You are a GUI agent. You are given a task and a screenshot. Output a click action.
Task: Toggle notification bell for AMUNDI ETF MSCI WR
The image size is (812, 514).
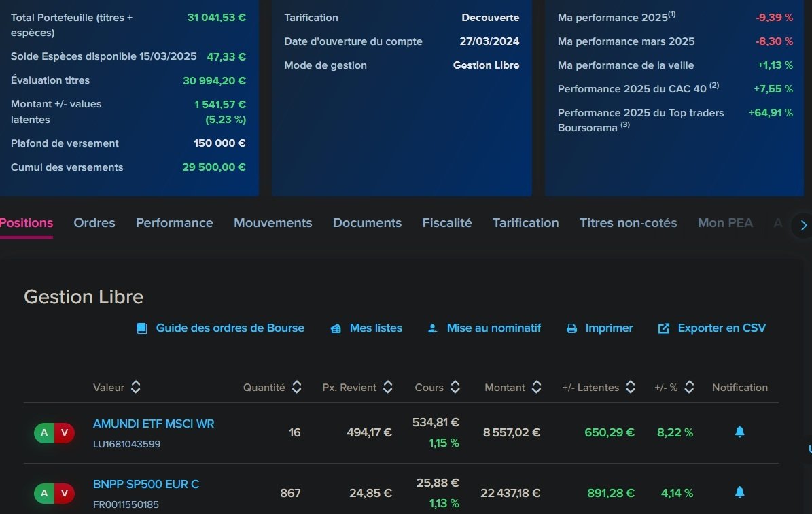[x=739, y=432]
